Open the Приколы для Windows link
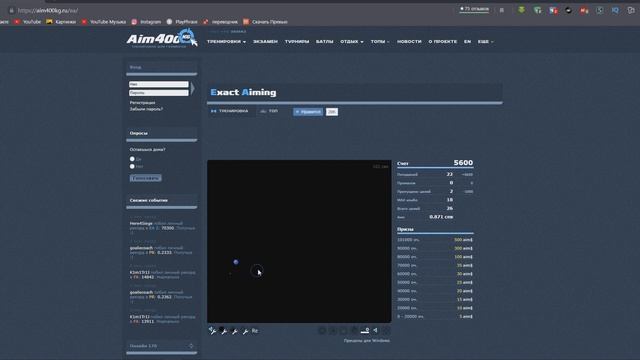640x360 pixels. tap(367, 340)
